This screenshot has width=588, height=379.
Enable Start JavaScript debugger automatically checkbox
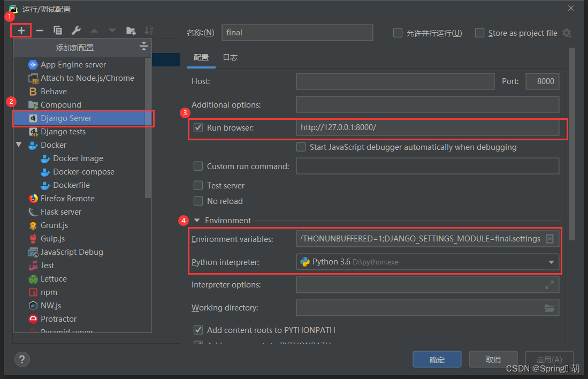(301, 147)
